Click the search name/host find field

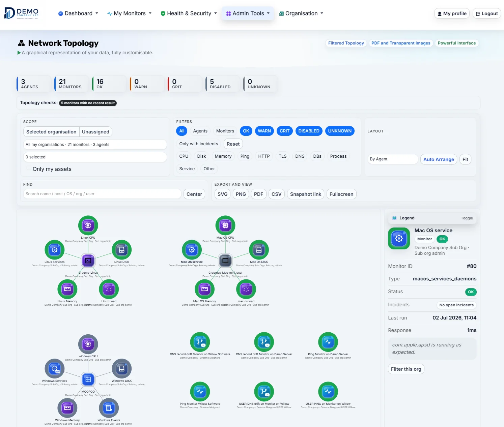[x=102, y=194]
